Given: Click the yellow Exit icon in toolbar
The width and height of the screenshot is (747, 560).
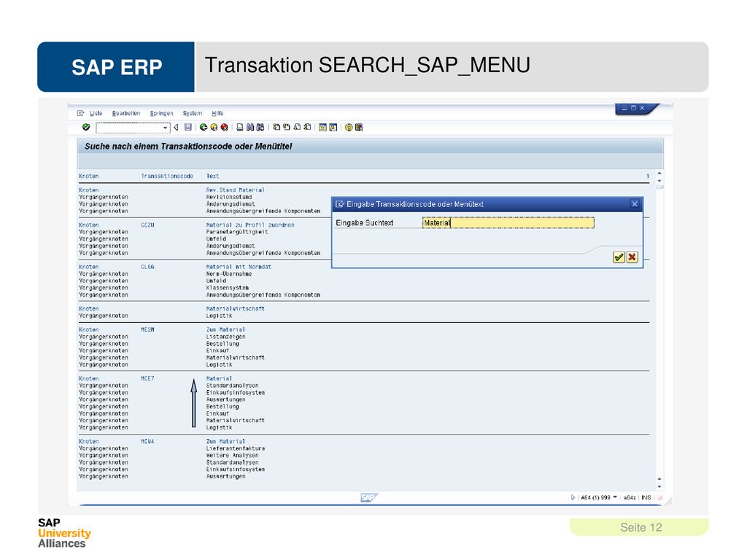Looking at the screenshot, I should click(214, 127).
